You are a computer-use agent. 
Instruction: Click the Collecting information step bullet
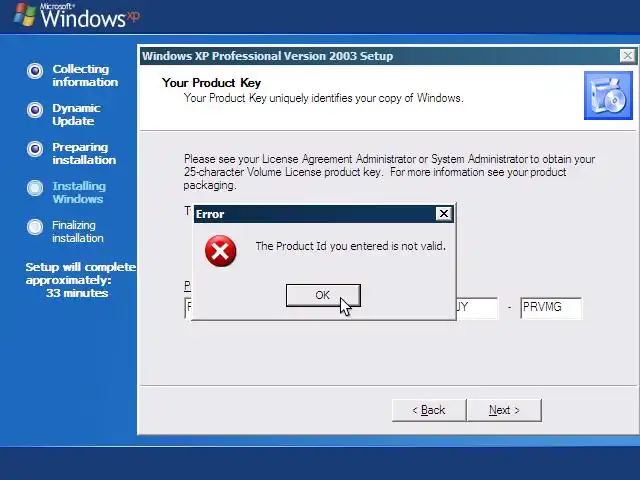tap(35, 71)
